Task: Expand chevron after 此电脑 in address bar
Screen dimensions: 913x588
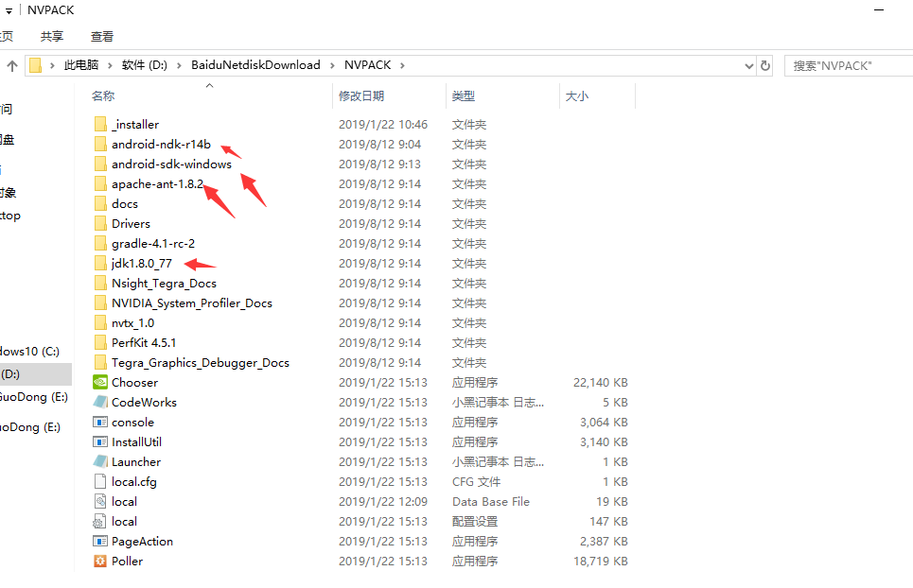Action: click(x=110, y=65)
